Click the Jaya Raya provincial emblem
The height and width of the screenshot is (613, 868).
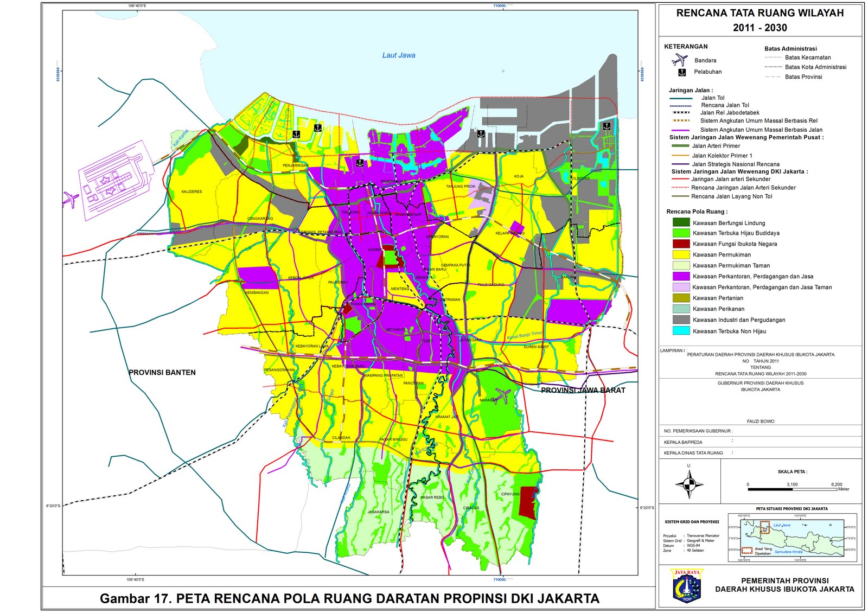(687, 585)
